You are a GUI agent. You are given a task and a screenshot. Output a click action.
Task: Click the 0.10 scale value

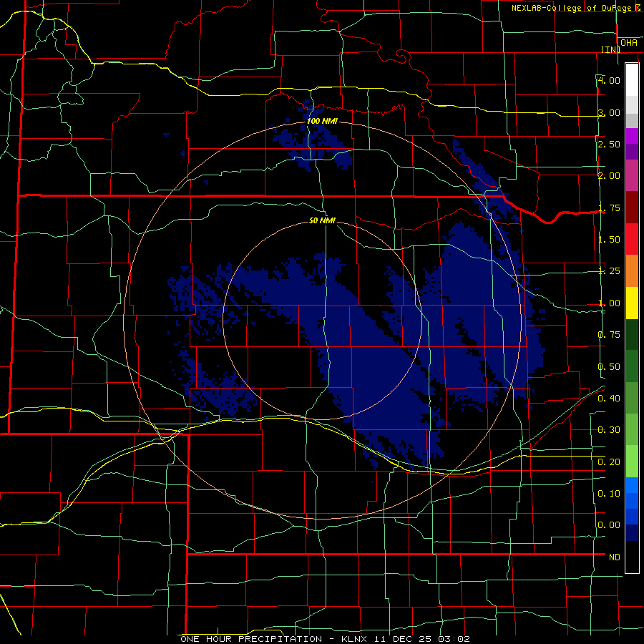[609, 494]
